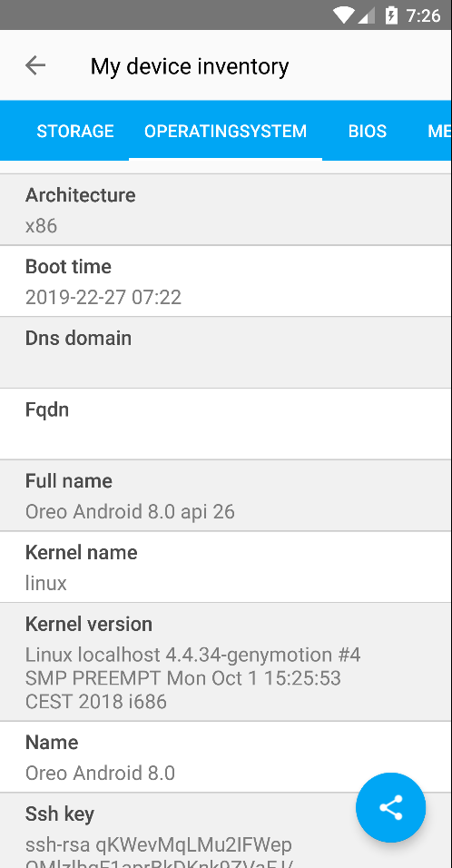Select the Kernel version details row

[x=226, y=662]
